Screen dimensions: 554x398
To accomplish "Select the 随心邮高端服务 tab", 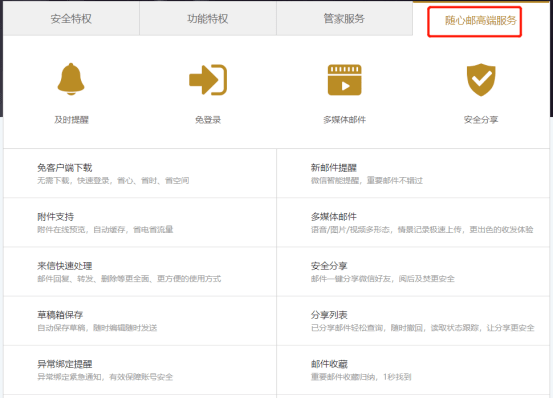I will (481, 21).
